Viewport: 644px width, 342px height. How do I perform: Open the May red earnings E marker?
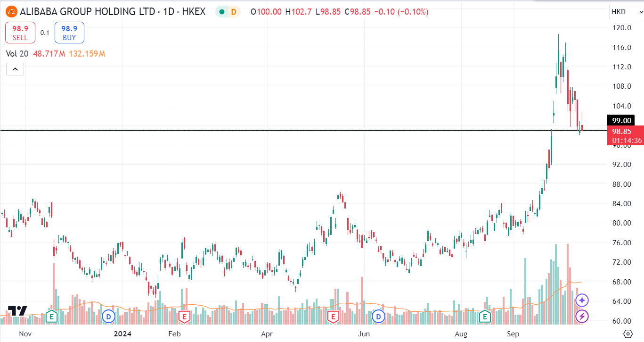click(x=334, y=316)
